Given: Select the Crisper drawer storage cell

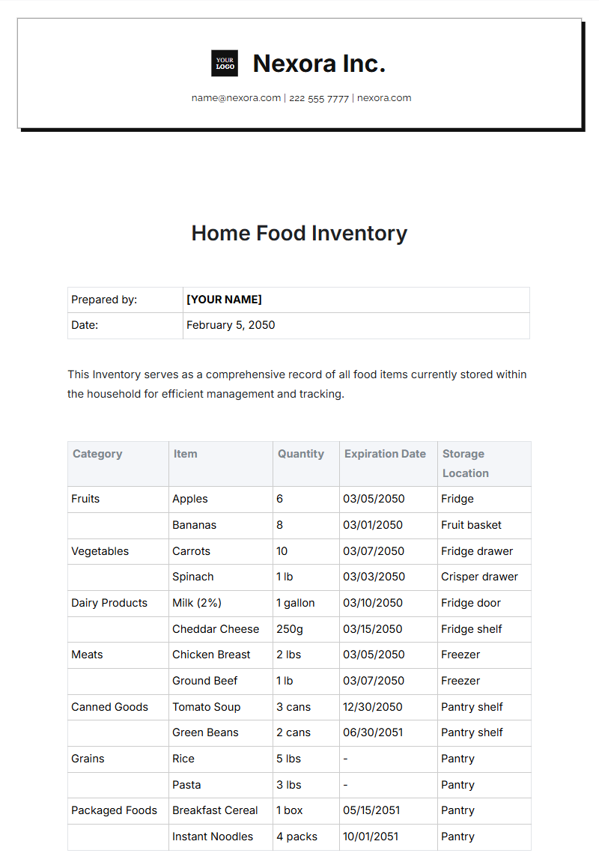Looking at the screenshot, I should (479, 577).
